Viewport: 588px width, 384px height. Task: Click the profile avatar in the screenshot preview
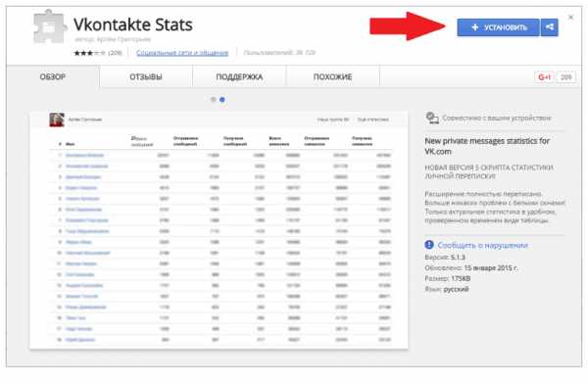[x=57, y=120]
